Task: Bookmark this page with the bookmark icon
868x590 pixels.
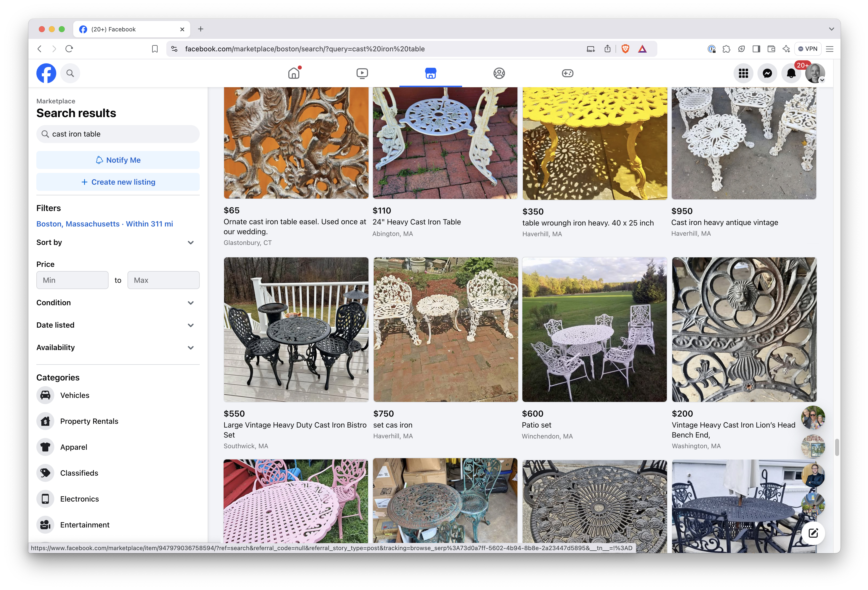Action: [x=155, y=49]
